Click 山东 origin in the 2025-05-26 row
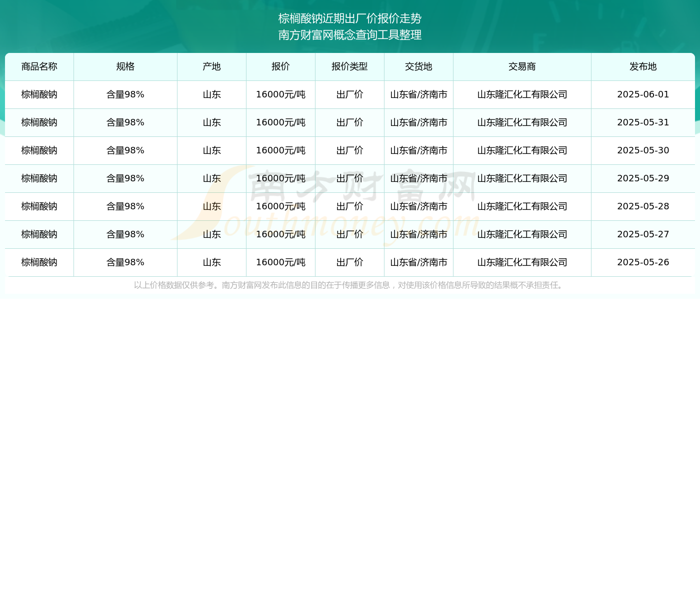The height and width of the screenshot is (602, 700). pos(212,262)
